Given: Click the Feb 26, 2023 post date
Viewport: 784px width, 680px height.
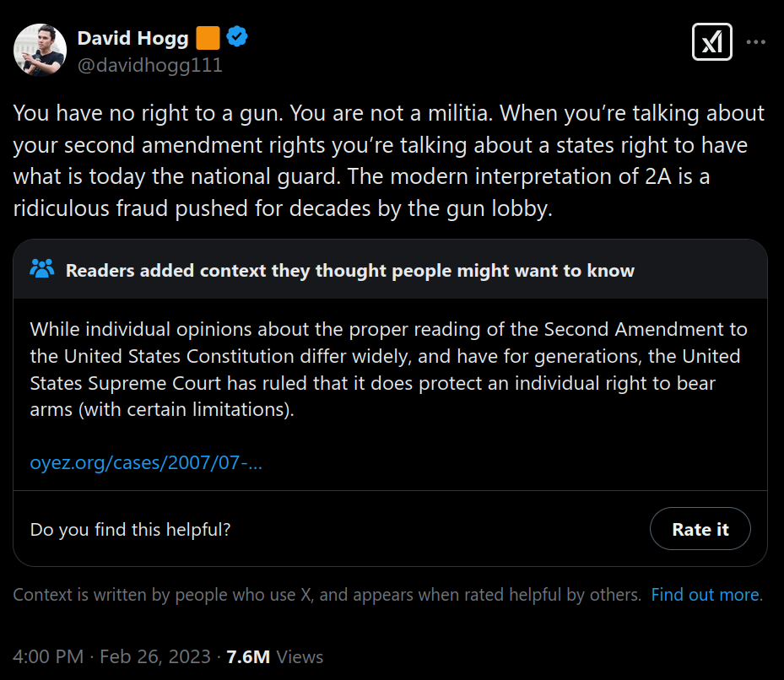Looking at the screenshot, I should (155, 656).
